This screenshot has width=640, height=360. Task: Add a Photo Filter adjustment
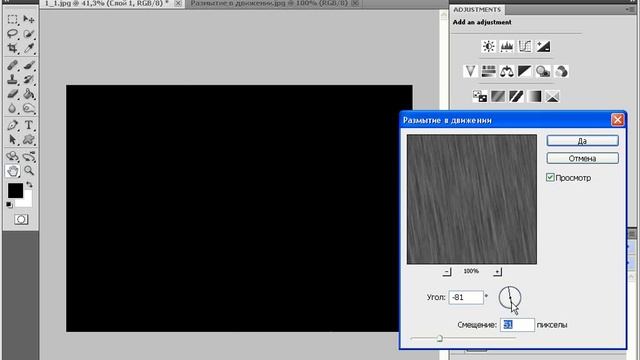(x=543, y=71)
